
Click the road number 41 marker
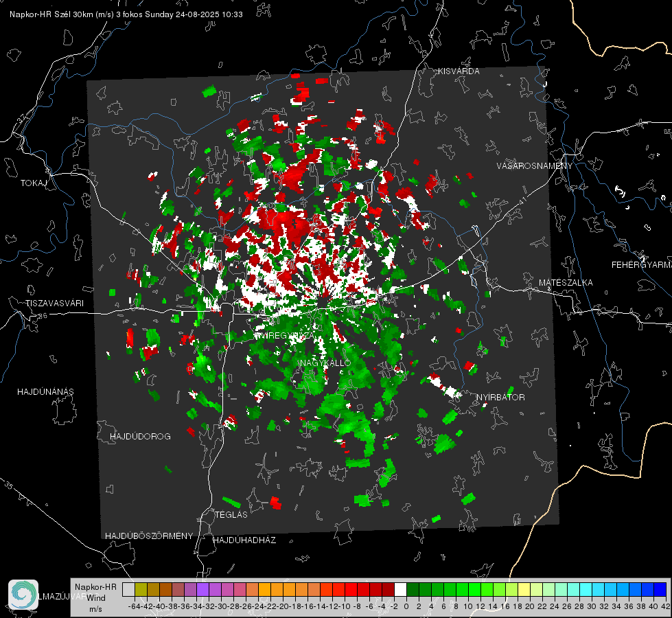[522, 201]
